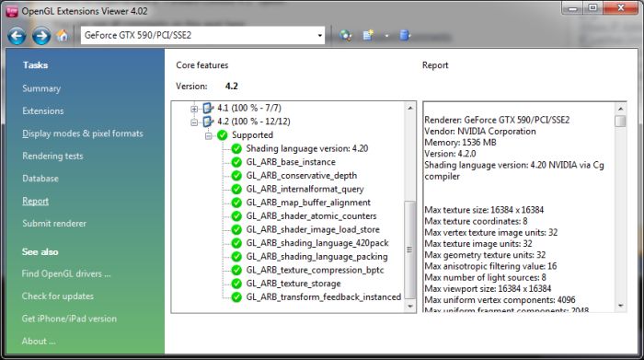Image resolution: width=644 pixels, height=360 pixels.
Task: Click green check icon of GL_ARB_base_instance
Action: pos(236,162)
